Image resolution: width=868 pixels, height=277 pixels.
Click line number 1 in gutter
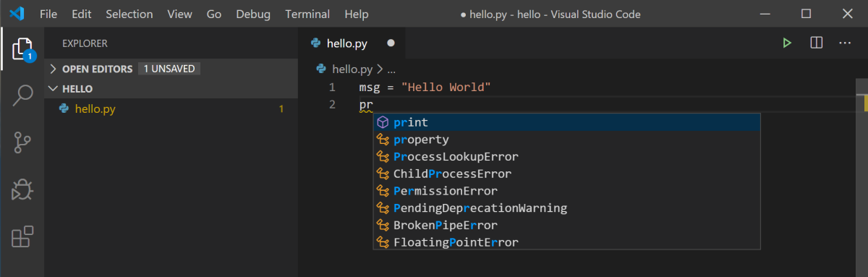point(332,88)
